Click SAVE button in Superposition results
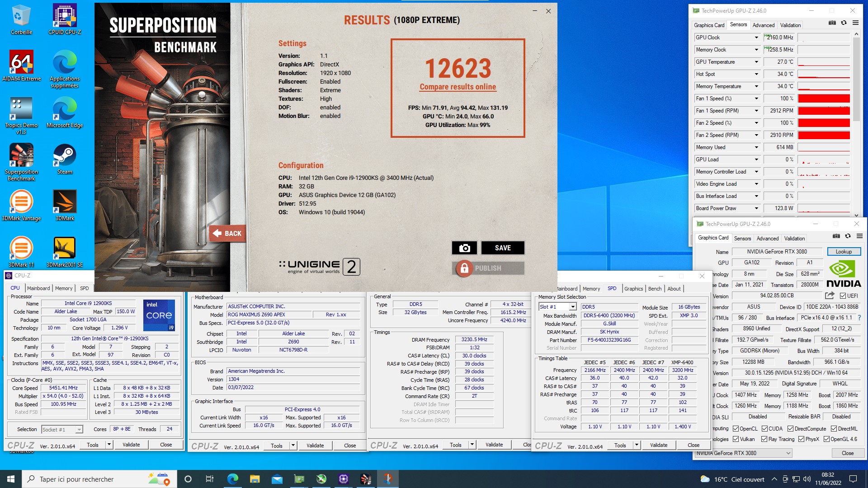868x488 pixels. 503,248
